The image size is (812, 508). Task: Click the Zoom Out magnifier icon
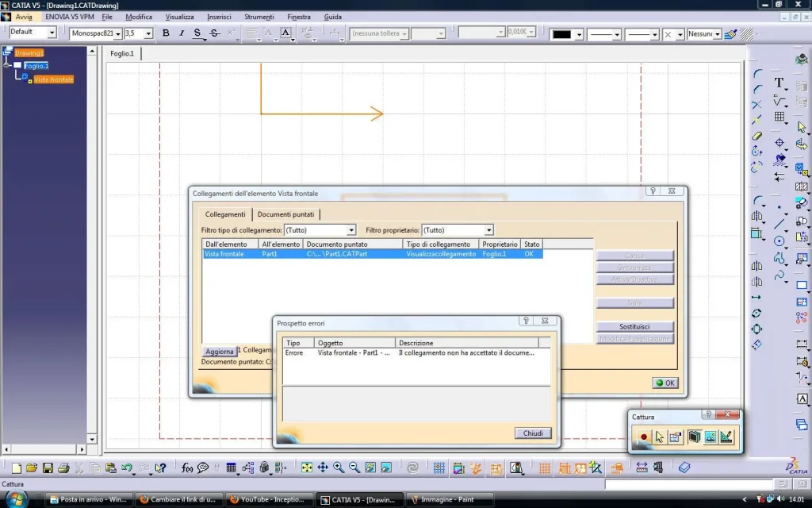[354, 468]
